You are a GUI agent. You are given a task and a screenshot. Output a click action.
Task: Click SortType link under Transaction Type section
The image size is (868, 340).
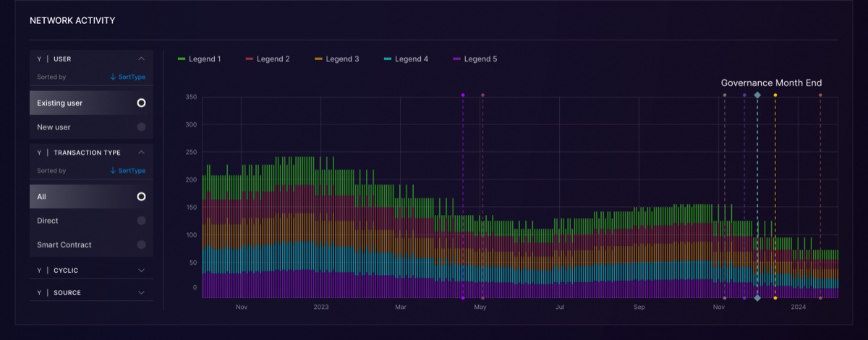[x=128, y=171]
